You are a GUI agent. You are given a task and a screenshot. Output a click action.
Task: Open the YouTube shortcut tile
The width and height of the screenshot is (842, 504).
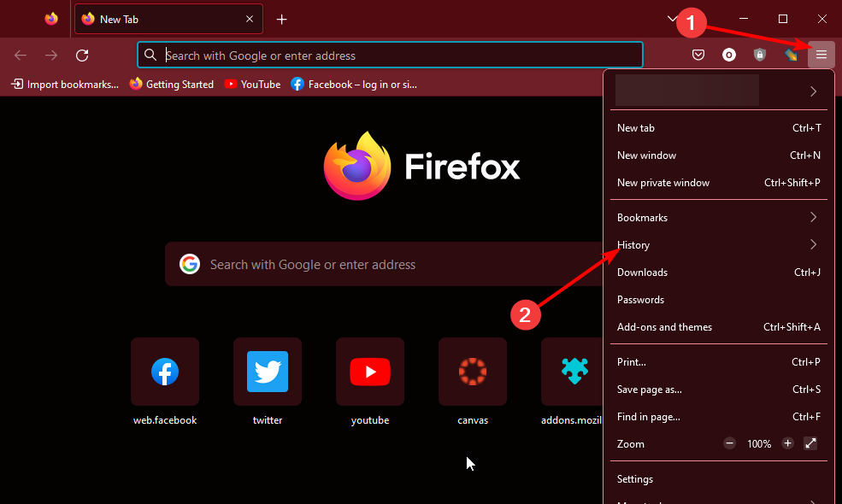coord(370,372)
